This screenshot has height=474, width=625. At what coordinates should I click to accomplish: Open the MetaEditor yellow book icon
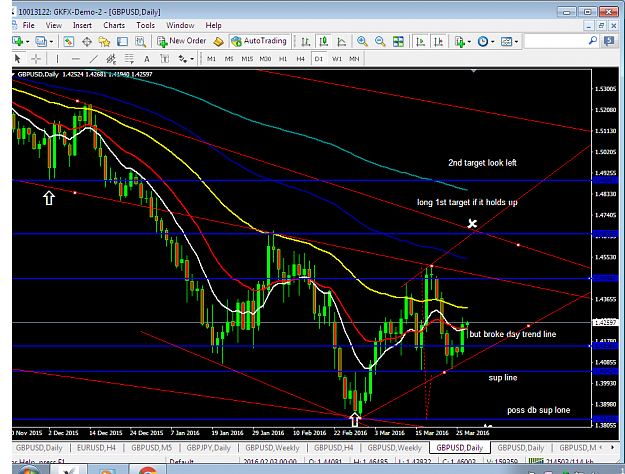(x=218, y=41)
